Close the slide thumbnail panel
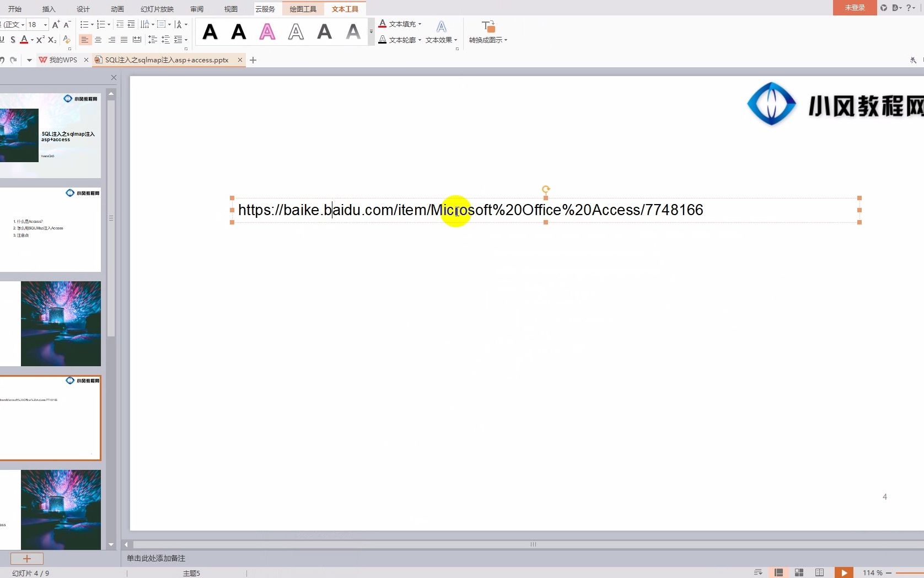Viewport: 924px width, 578px height. 114,78
